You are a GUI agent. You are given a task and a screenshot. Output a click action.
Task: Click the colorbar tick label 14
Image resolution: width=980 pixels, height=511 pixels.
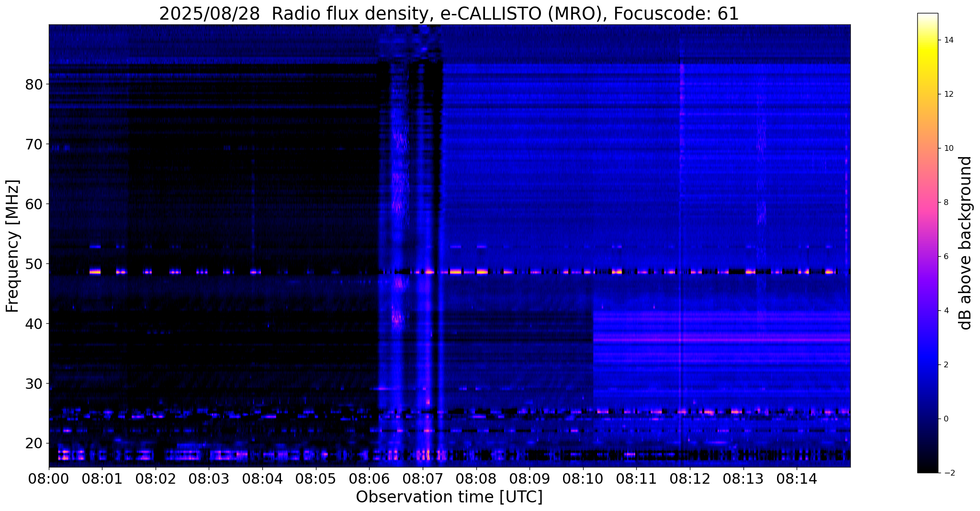[948, 40]
